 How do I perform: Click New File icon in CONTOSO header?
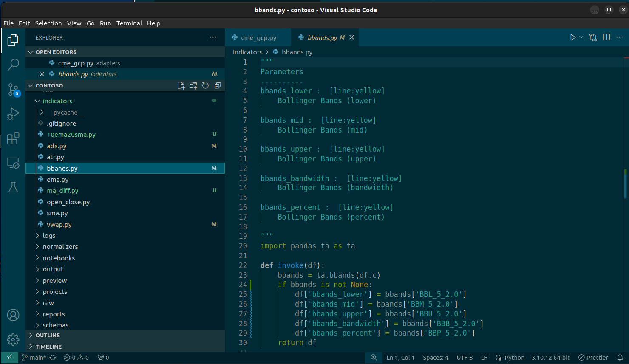(181, 85)
